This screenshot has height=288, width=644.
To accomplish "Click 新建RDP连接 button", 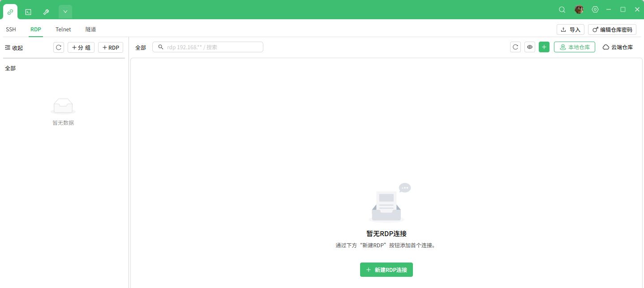I will coord(386,270).
